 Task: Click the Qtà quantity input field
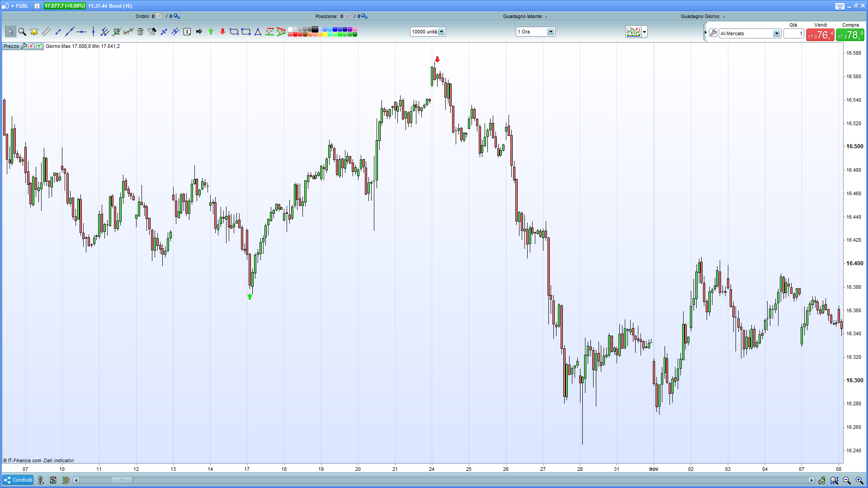tap(793, 33)
